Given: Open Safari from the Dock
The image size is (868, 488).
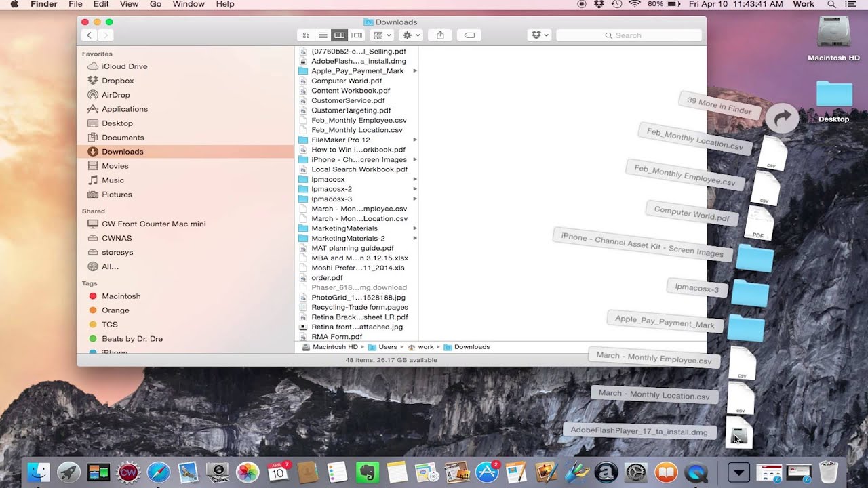Looking at the screenshot, I should [158, 472].
